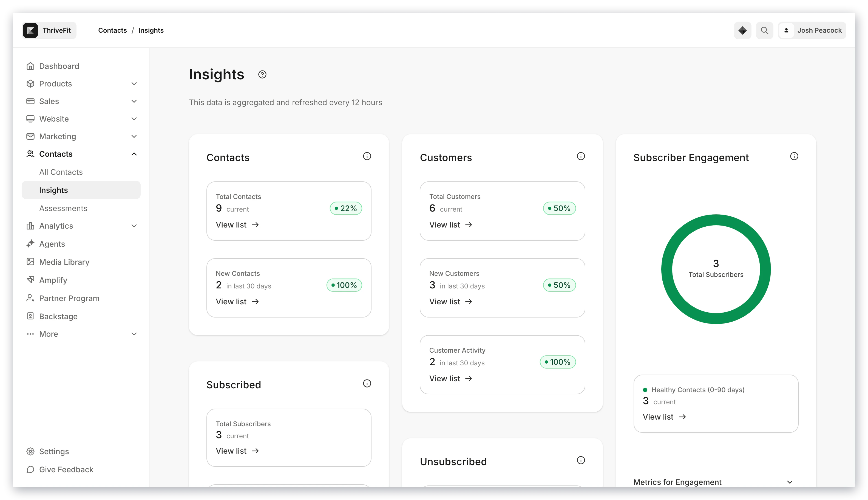Click 'Healthy Contacts (0-90 days)' label
The height and width of the screenshot is (500, 868).
coord(698,390)
